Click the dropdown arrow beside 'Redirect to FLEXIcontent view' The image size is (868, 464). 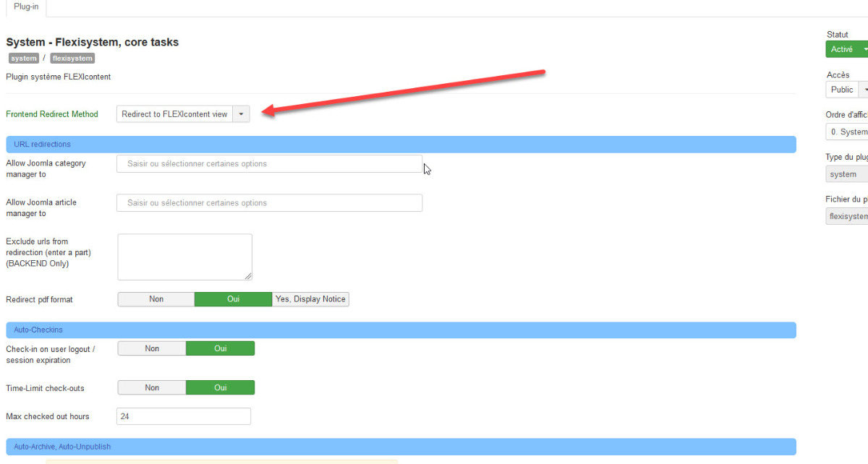tap(241, 114)
